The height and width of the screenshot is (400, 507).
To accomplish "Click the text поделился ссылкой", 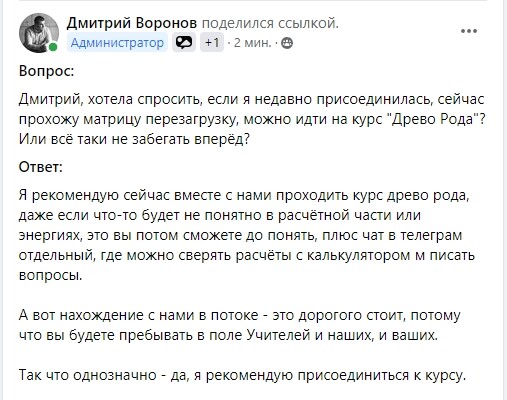I will pyautogui.click(x=270, y=23).
